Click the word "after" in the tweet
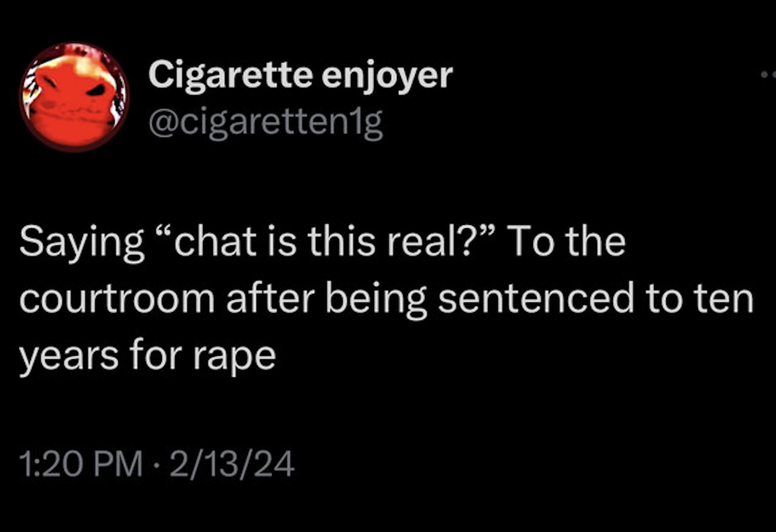Viewport: 776px width, 532px height. pos(270,299)
